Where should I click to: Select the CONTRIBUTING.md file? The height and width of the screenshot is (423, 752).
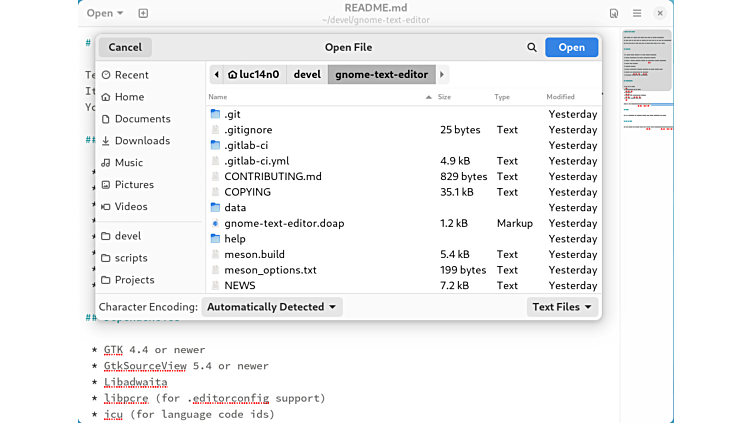[x=273, y=176]
